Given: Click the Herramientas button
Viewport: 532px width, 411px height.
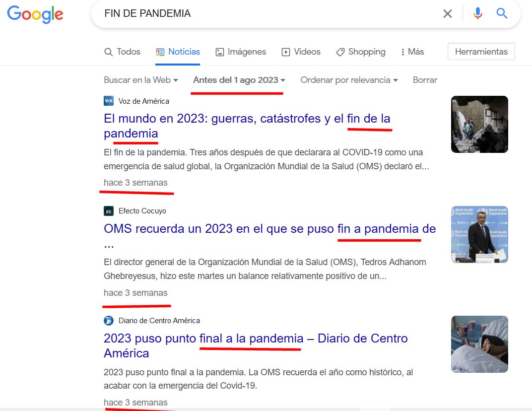Looking at the screenshot, I should 481,52.
